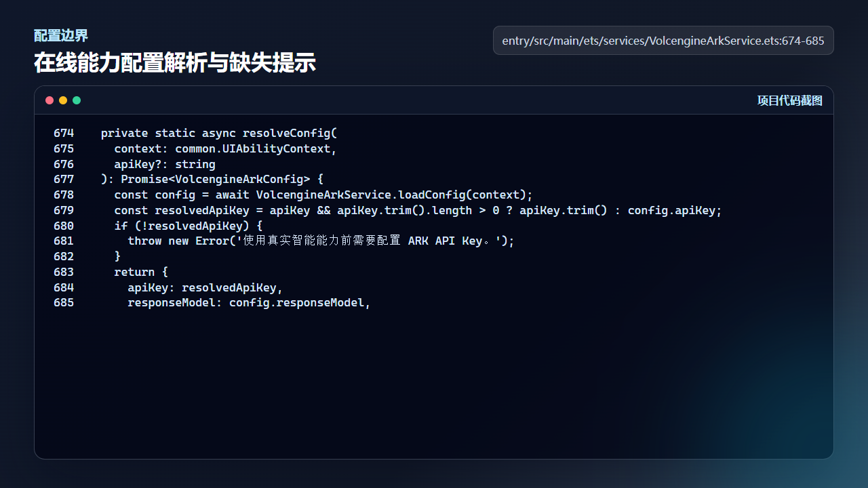Click the 'const resolvedApiKey' declaration

point(182,210)
